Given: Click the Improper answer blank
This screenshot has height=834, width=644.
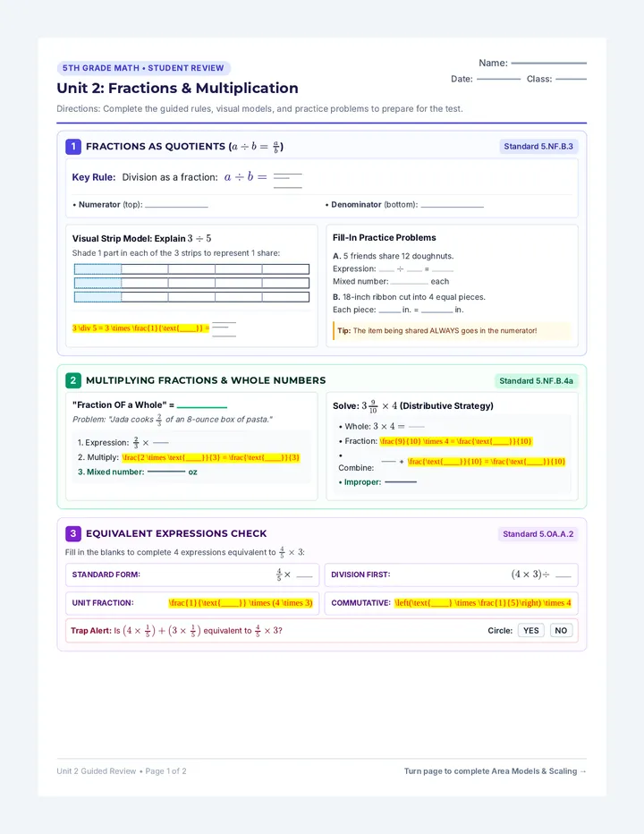Looking at the screenshot, I should (401, 482).
